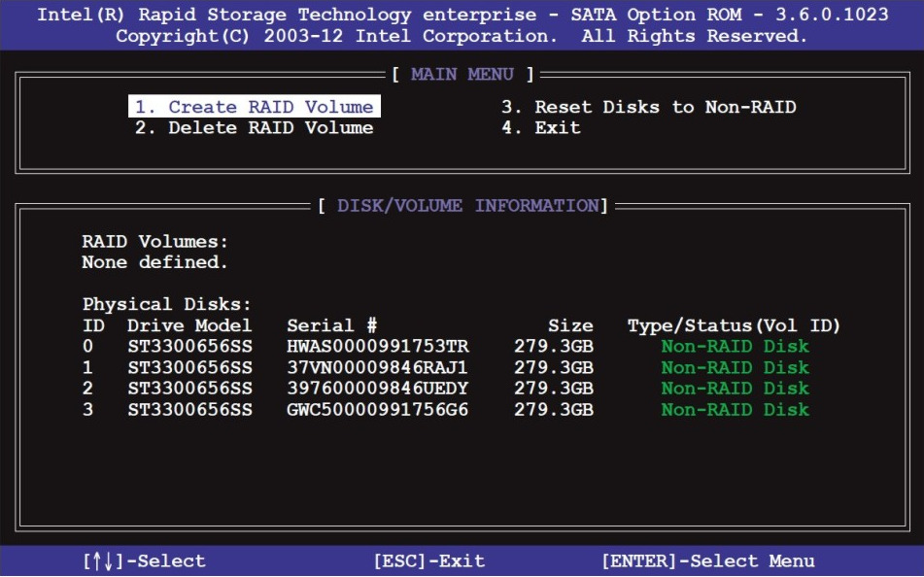This screenshot has width=924, height=577.
Task: Click the Serial # column header
Action: point(331,325)
